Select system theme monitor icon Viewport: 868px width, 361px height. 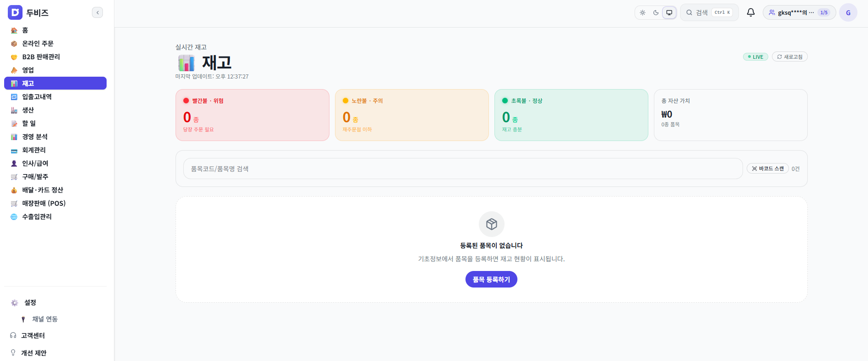point(669,12)
